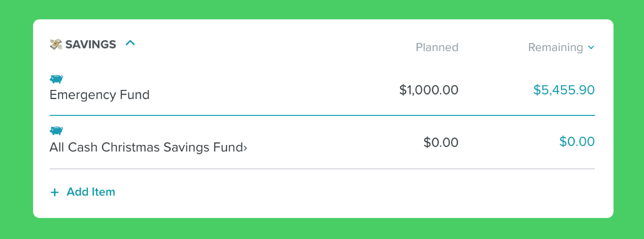Edit Christmas Savings Fund planned amount $0.00
Image resolution: width=644 pixels, height=239 pixels.
coord(441,142)
